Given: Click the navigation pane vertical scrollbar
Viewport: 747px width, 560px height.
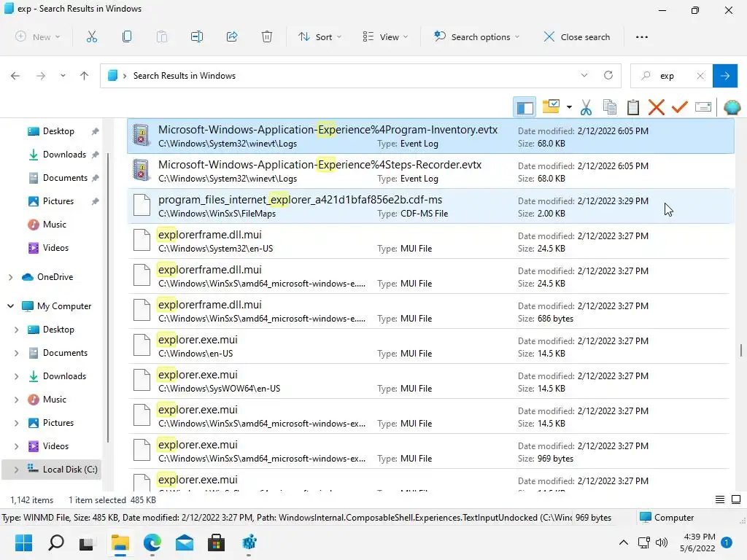Looking at the screenshot, I should pyautogui.click(x=108, y=297).
